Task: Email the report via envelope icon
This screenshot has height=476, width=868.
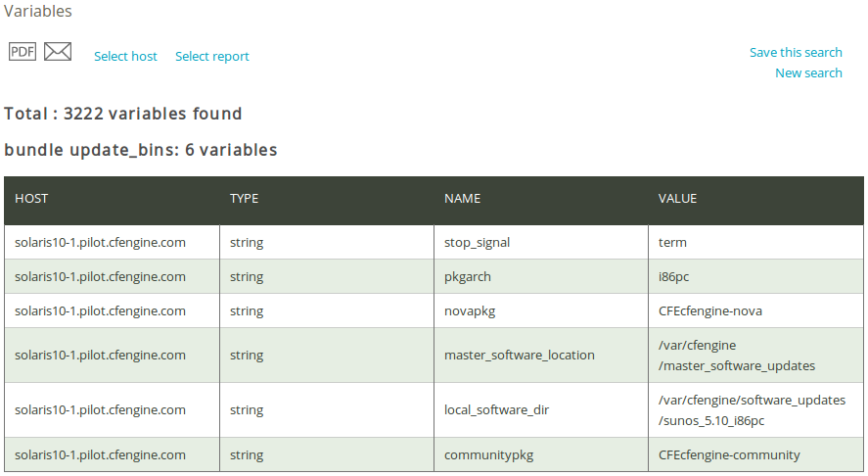Action: click(x=58, y=52)
